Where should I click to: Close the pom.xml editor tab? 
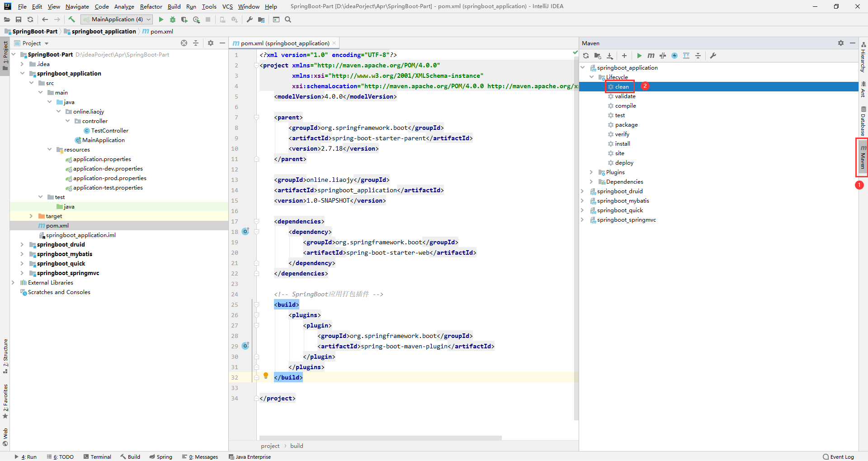click(x=334, y=43)
